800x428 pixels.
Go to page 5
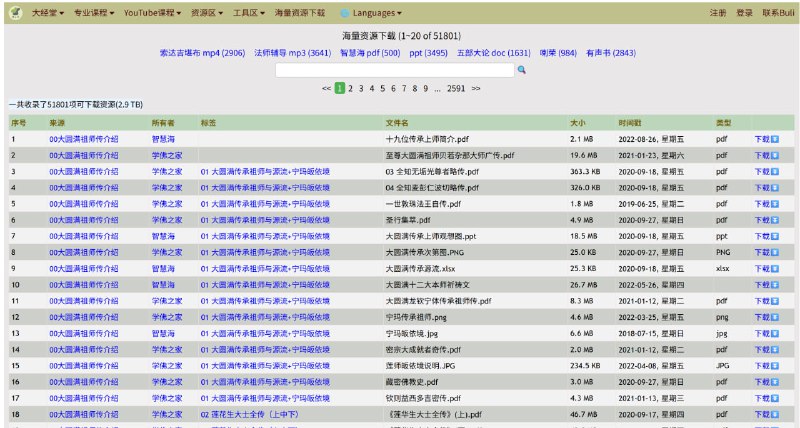pos(383,88)
